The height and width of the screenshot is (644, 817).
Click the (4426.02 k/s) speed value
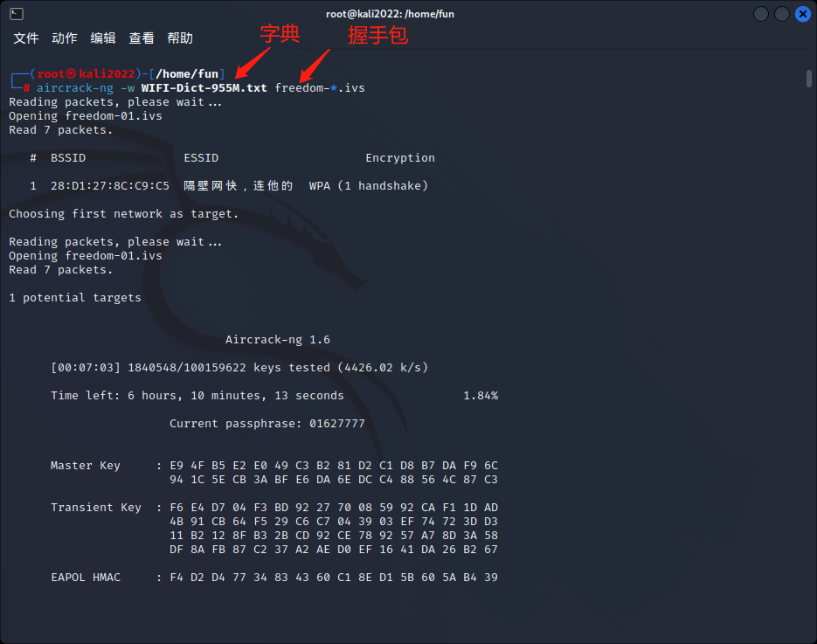pyautogui.click(x=383, y=368)
